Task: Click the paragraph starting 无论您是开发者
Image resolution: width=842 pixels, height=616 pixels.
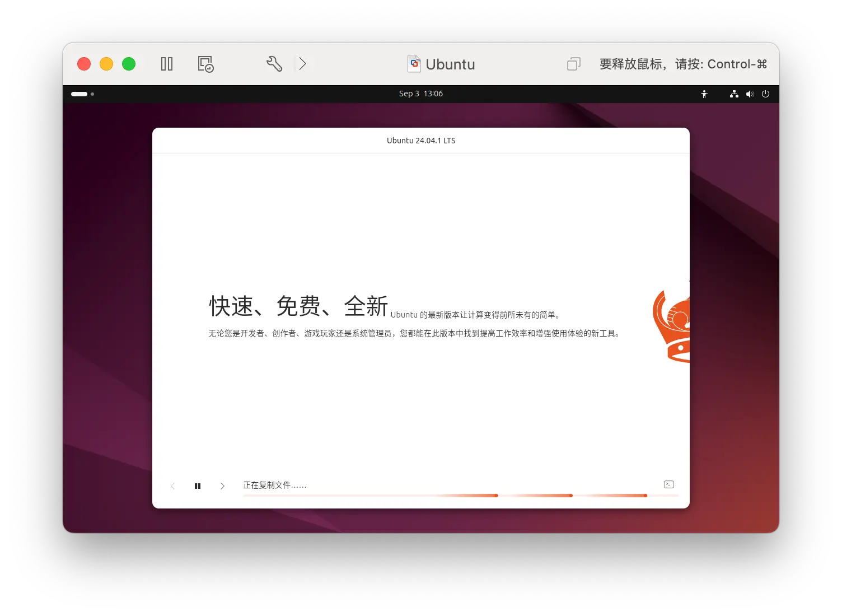Action: [414, 333]
